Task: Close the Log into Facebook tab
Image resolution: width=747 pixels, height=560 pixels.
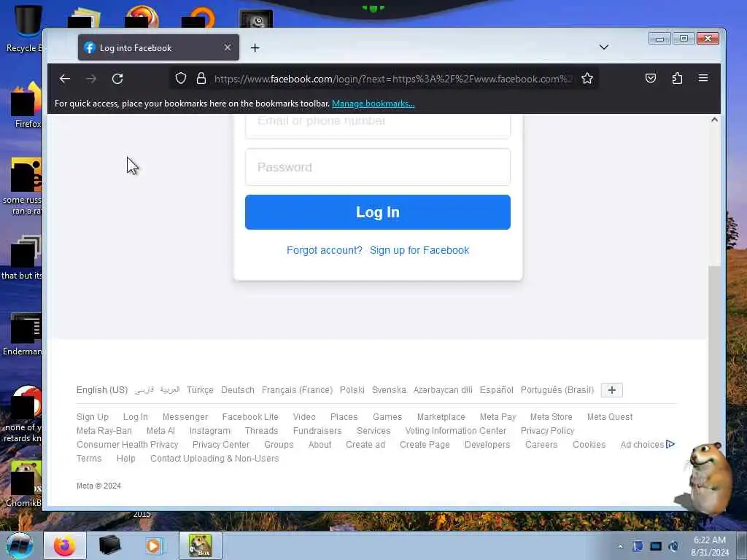Action: pyautogui.click(x=228, y=47)
